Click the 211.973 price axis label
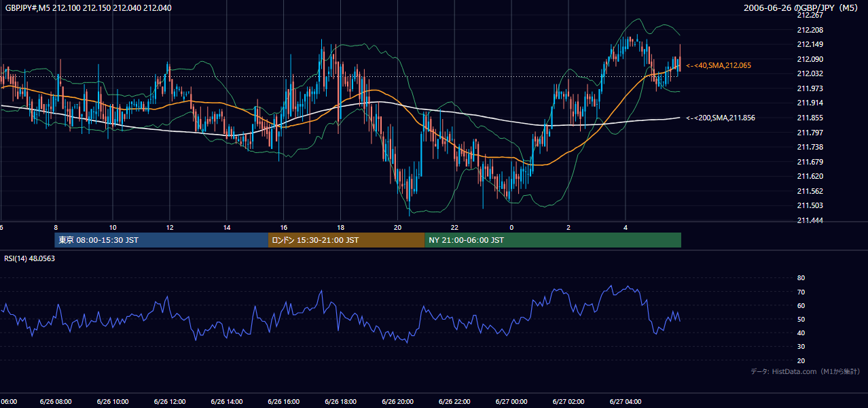 tap(809, 88)
